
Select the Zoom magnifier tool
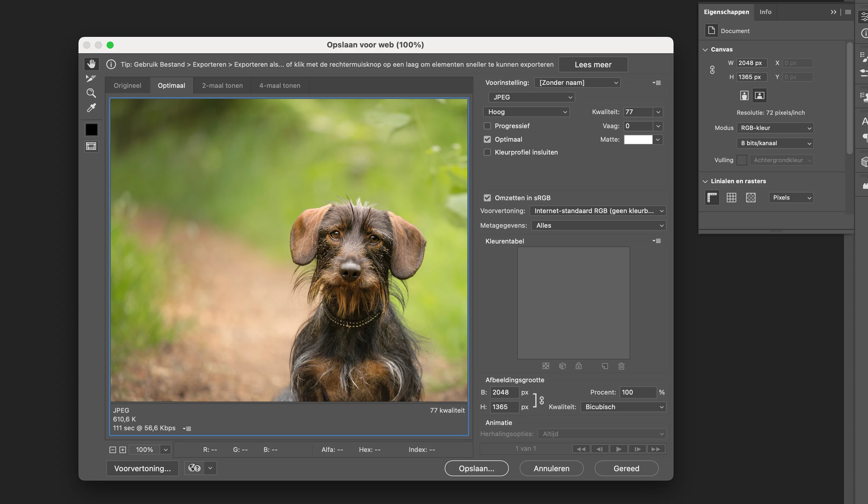tap(91, 93)
